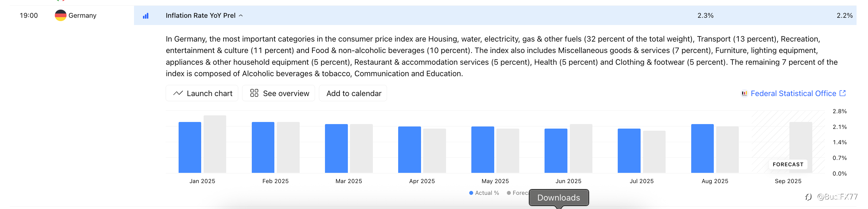Select the Jan 2025 blue actual bar
Image resolution: width=868 pixels, height=209 pixels.
[190, 148]
